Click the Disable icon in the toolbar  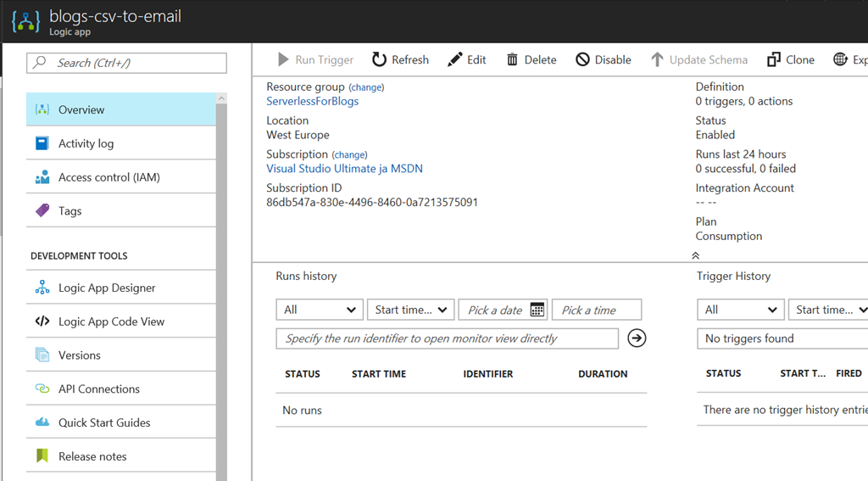coord(582,59)
